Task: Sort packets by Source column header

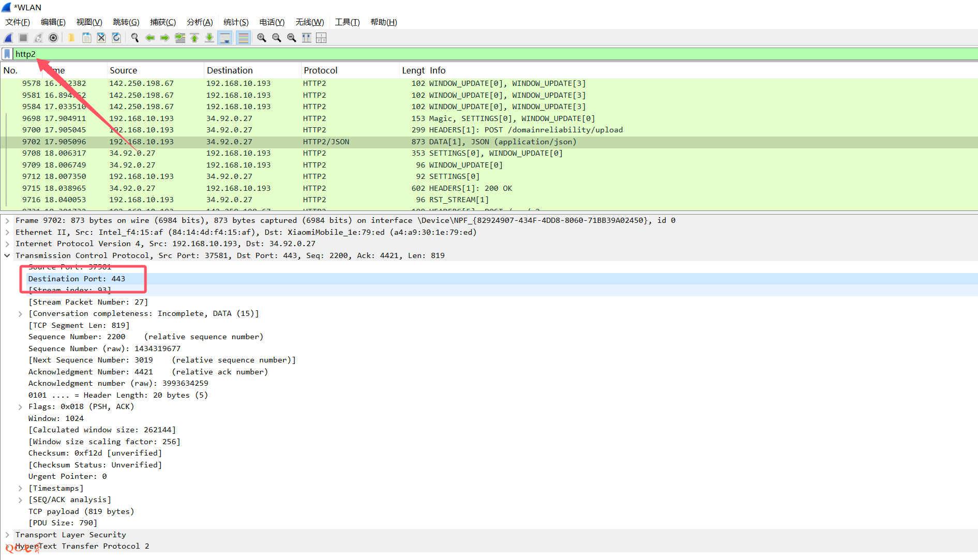Action: pos(124,70)
